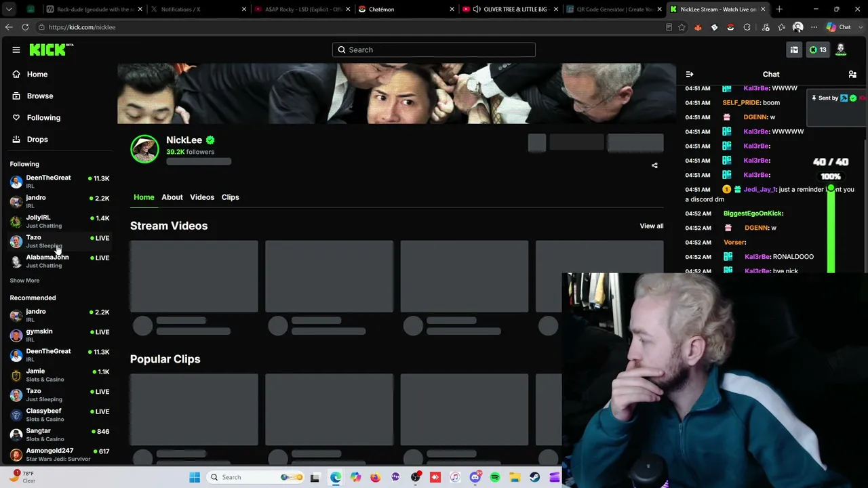Click the share icon on NickLee's channel
This screenshot has height=488, width=868.
[x=654, y=165]
